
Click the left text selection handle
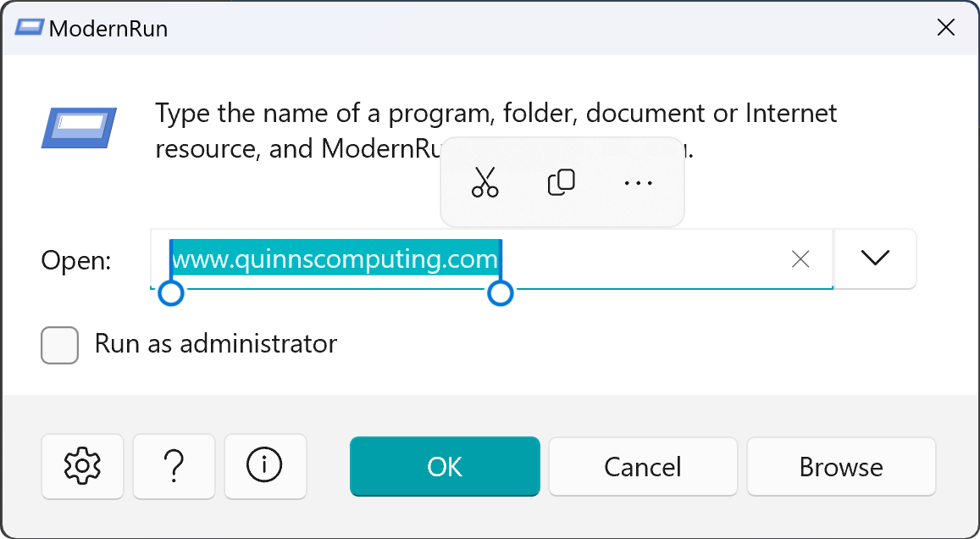(x=171, y=292)
